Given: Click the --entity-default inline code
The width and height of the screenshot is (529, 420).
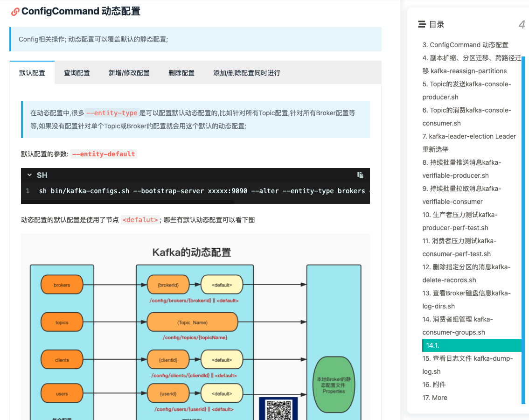Looking at the screenshot, I should tap(104, 154).
